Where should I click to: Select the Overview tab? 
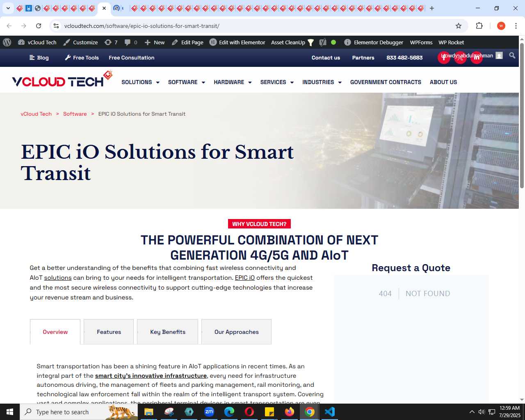(x=55, y=332)
